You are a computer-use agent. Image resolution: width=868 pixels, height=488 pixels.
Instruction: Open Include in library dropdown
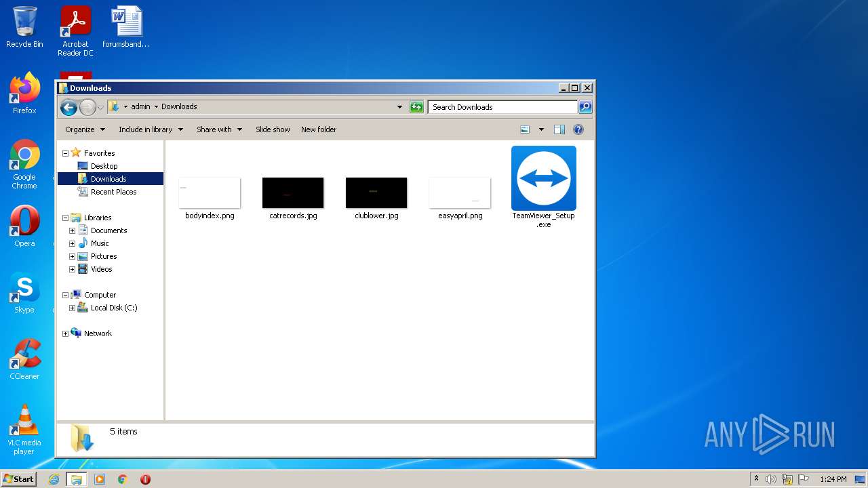click(151, 129)
